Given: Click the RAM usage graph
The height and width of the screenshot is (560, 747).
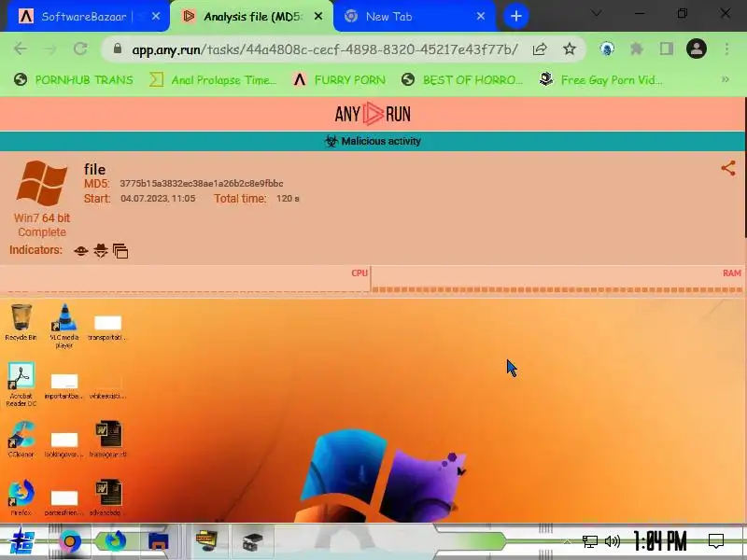Looking at the screenshot, I should coord(557,280).
